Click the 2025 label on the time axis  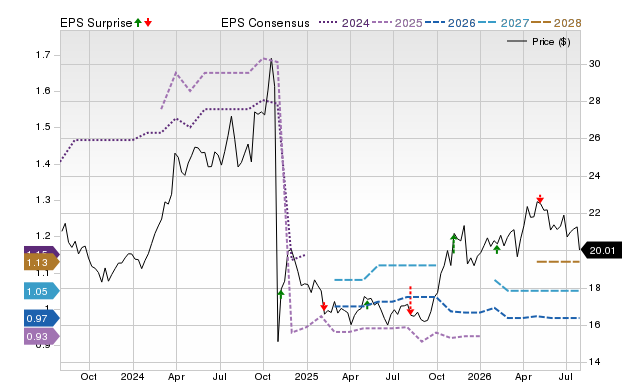306,376
